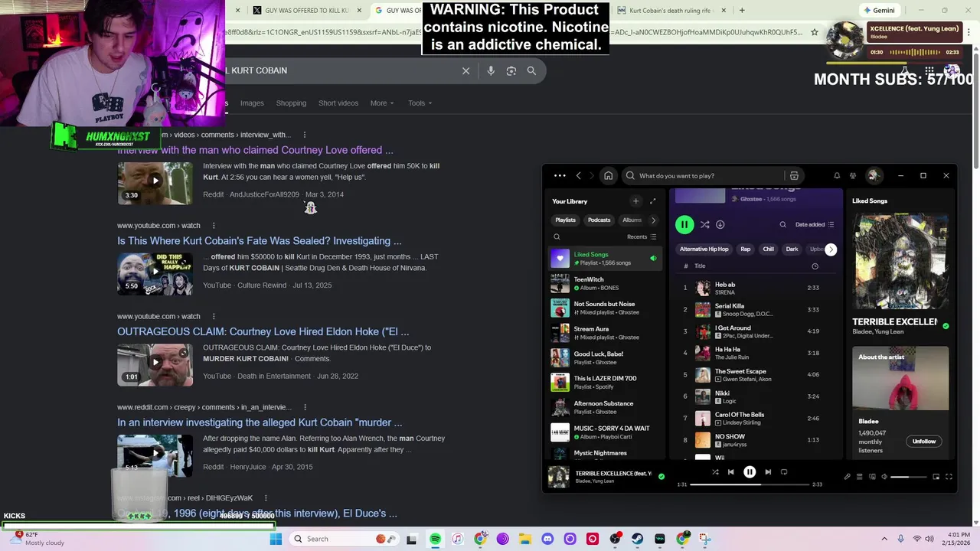
Task: Skip to previous track
Action: [730, 472]
